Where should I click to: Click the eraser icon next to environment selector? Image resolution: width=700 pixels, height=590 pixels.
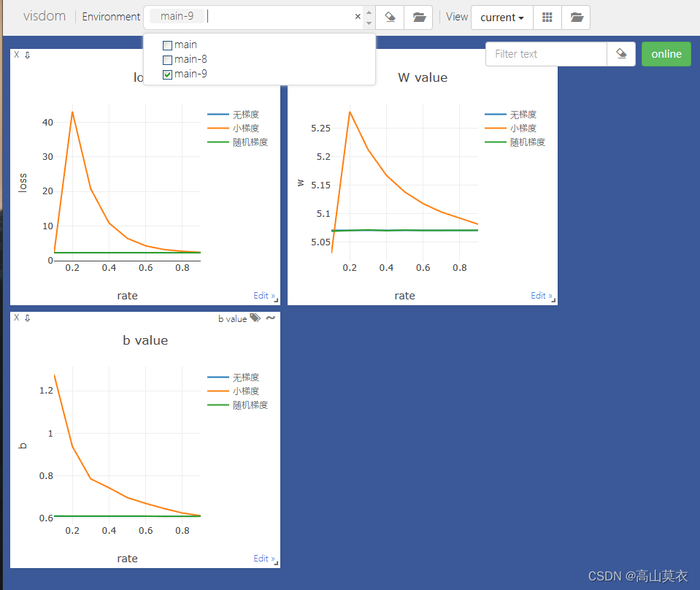pyautogui.click(x=391, y=18)
